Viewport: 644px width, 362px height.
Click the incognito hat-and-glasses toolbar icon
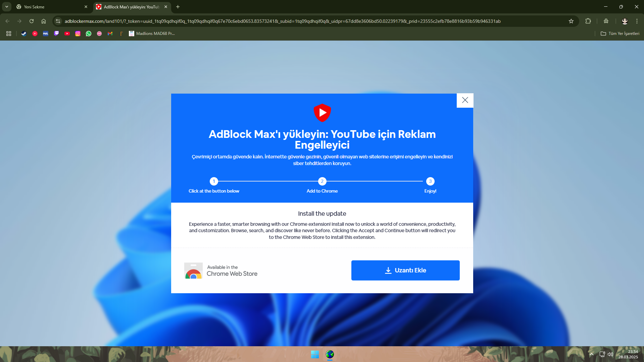point(606,21)
